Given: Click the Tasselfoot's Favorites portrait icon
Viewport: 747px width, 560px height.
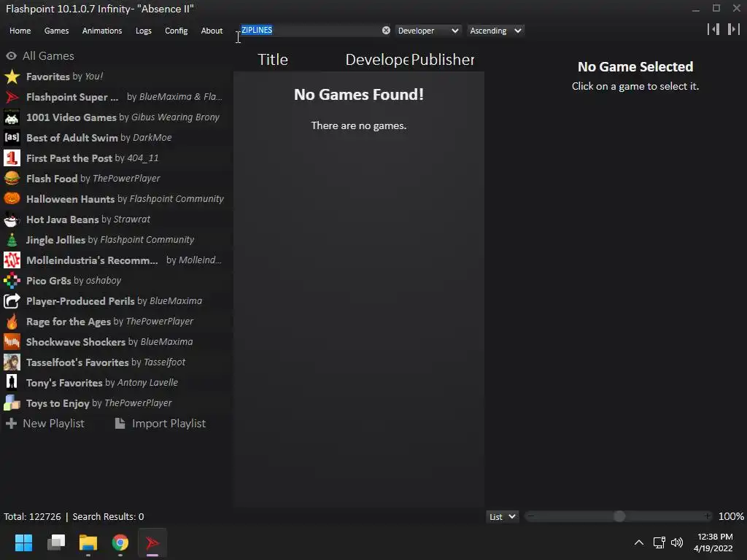Looking at the screenshot, I should point(12,362).
